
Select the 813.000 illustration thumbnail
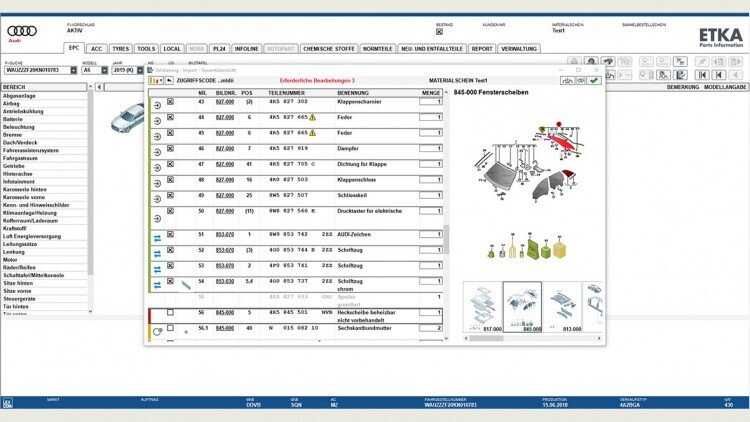pos(562,307)
